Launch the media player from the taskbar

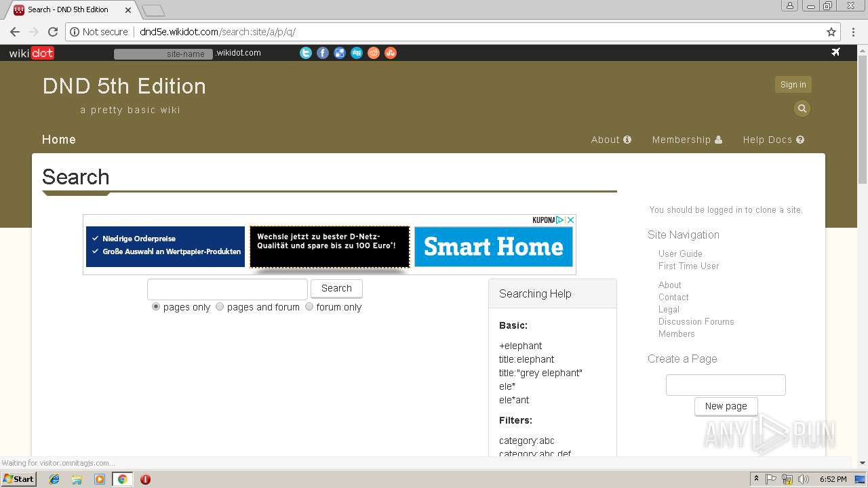(x=100, y=479)
